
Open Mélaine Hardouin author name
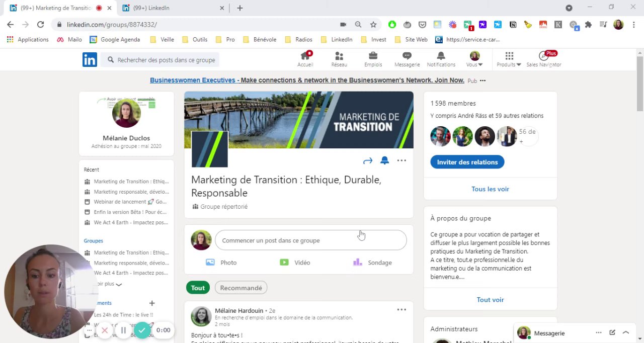tap(239, 311)
